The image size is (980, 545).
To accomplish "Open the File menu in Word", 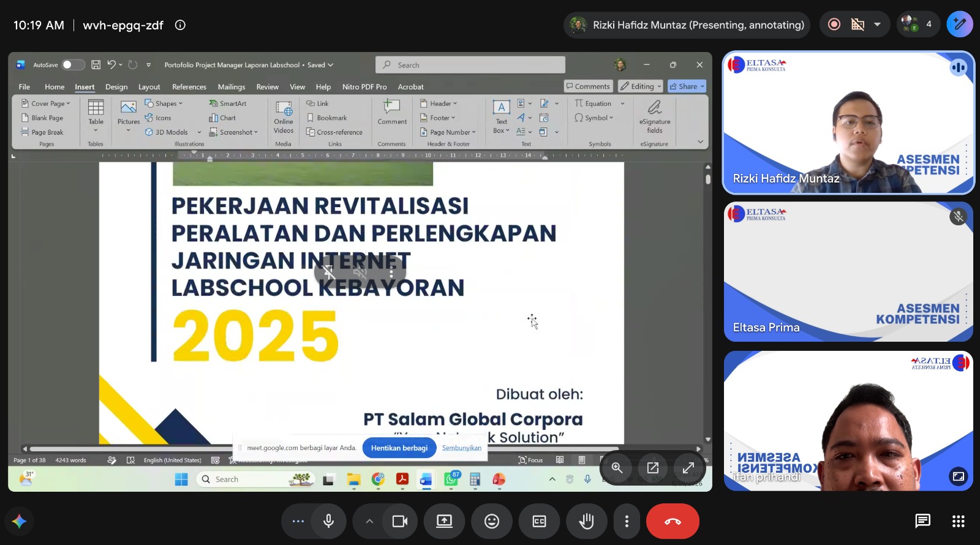I will click(x=24, y=87).
